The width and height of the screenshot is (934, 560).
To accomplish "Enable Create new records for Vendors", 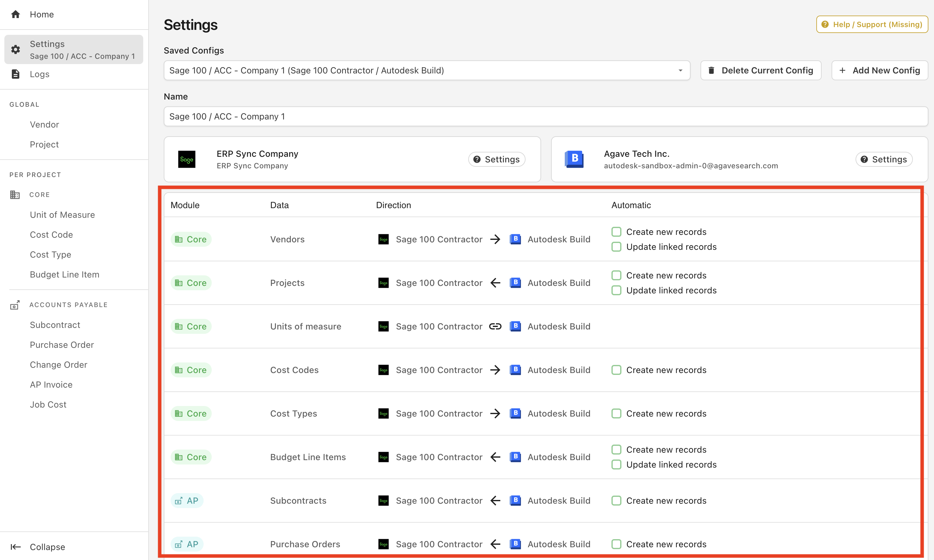I will click(x=616, y=232).
